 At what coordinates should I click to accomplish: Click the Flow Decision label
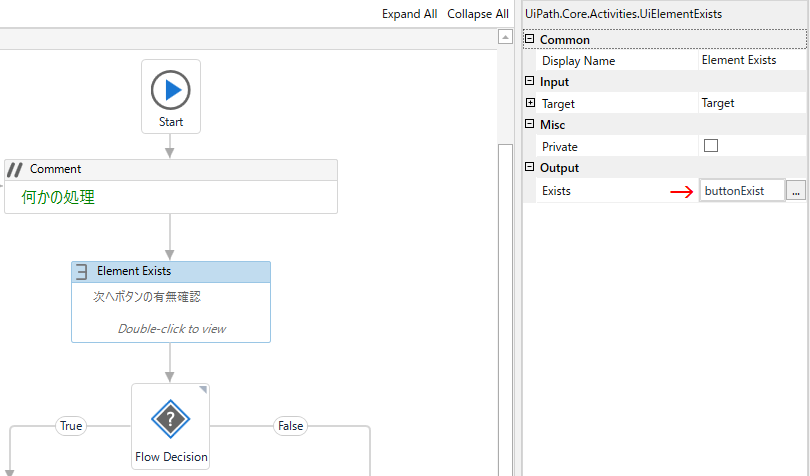pos(171,457)
